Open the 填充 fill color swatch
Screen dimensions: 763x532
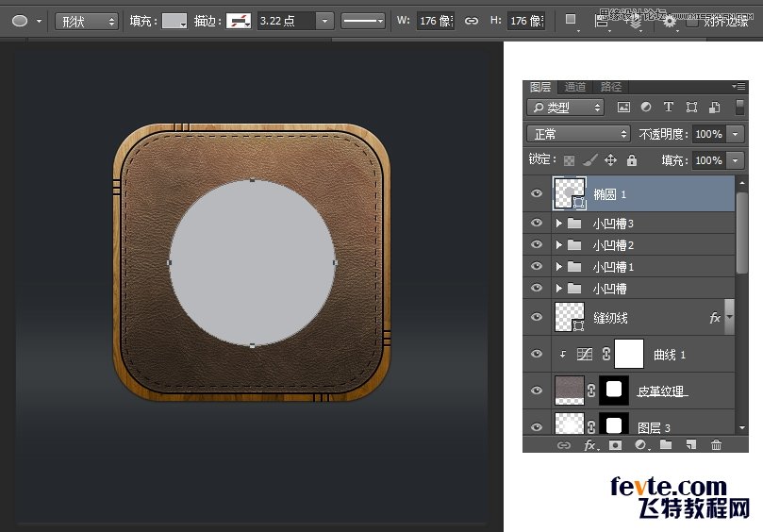174,21
